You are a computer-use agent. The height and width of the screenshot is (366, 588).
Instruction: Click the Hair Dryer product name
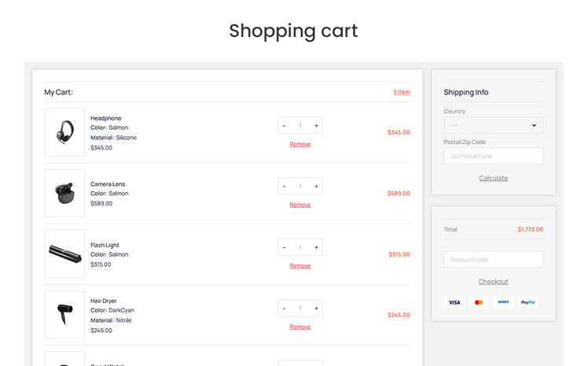(104, 301)
